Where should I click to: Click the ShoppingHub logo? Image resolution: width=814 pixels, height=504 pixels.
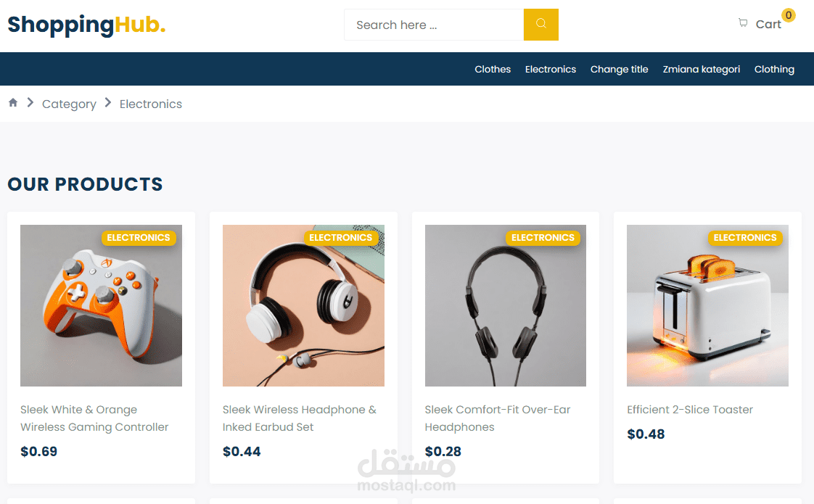pos(86,25)
